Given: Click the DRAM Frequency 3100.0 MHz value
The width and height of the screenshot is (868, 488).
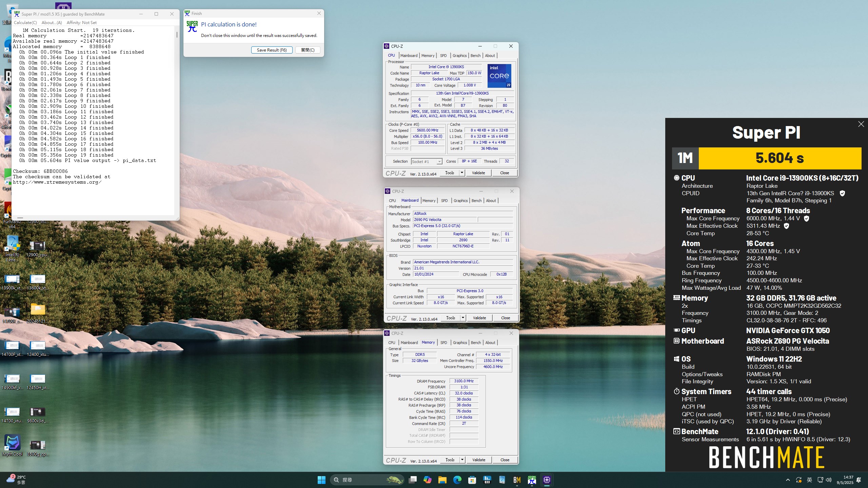Looking at the screenshot, I should 464,381.
